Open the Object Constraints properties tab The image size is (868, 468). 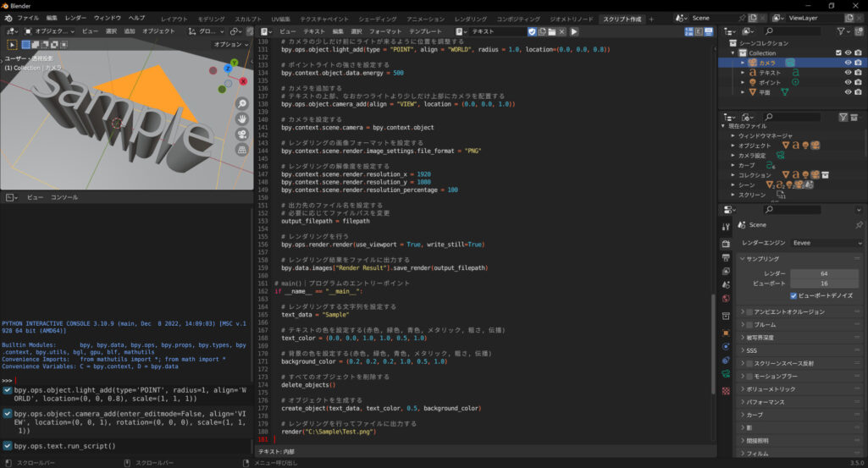coord(726,361)
